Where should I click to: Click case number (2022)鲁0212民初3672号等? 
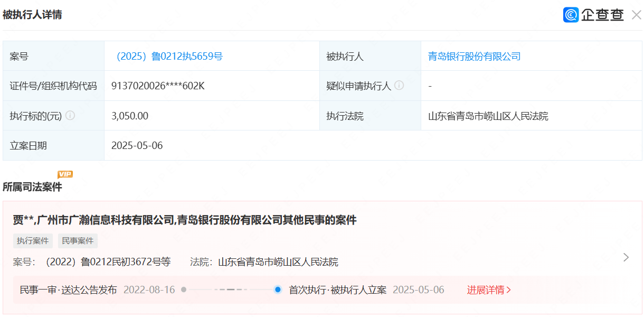pyautogui.click(x=108, y=262)
